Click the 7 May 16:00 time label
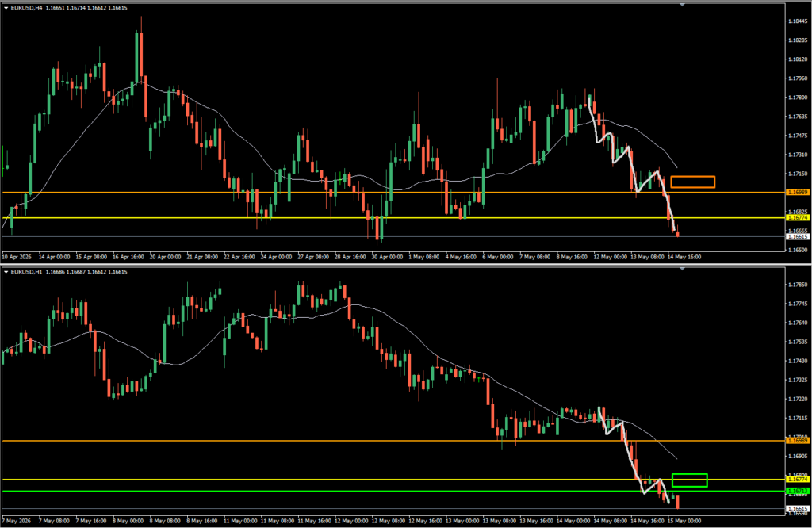Viewport: 812px width, 528px height. 91,521
